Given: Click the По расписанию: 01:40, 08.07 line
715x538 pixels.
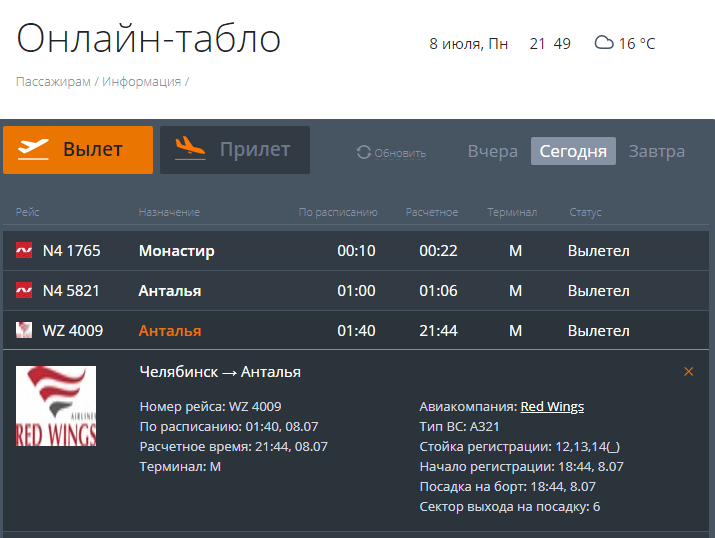Looking at the screenshot, I should click(x=229, y=426).
